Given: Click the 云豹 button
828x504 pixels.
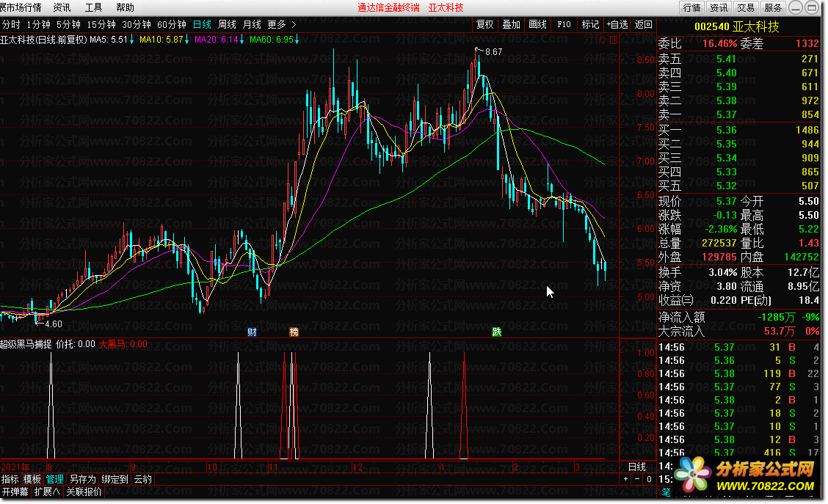Looking at the screenshot, I should [143, 479].
